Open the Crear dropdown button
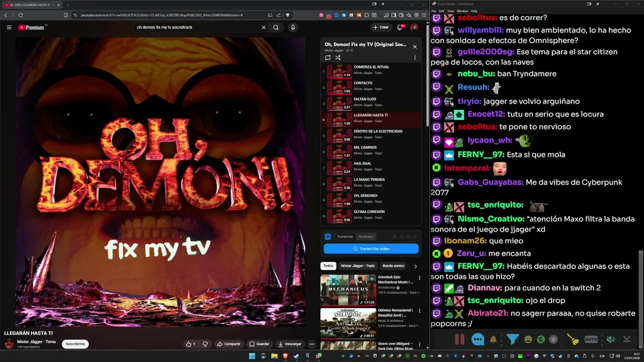The height and width of the screenshot is (362, 644). (381, 27)
